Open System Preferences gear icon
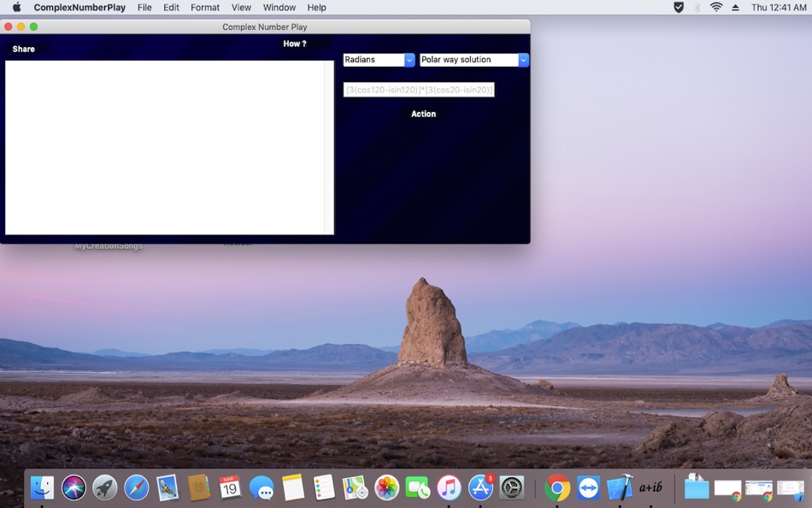The image size is (812, 508). [x=512, y=487]
